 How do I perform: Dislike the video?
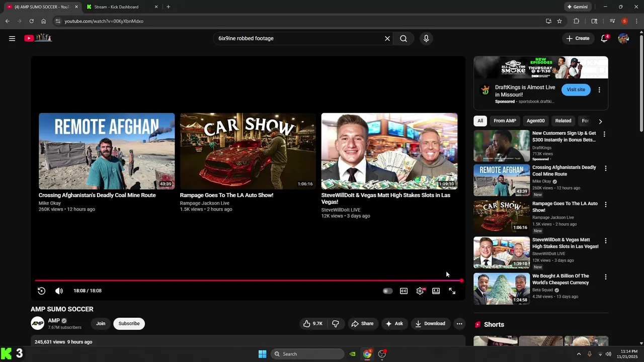(x=335, y=324)
